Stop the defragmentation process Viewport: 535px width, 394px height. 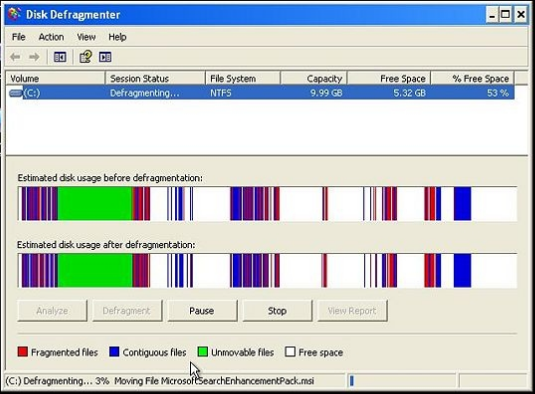click(x=277, y=311)
